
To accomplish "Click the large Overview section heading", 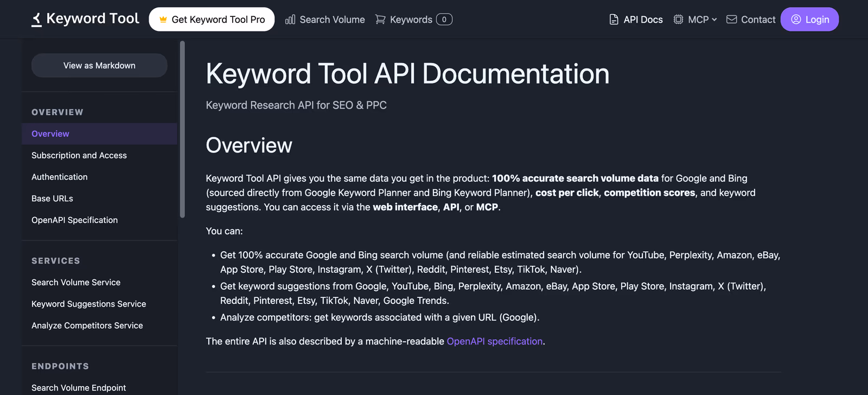I will [x=249, y=145].
